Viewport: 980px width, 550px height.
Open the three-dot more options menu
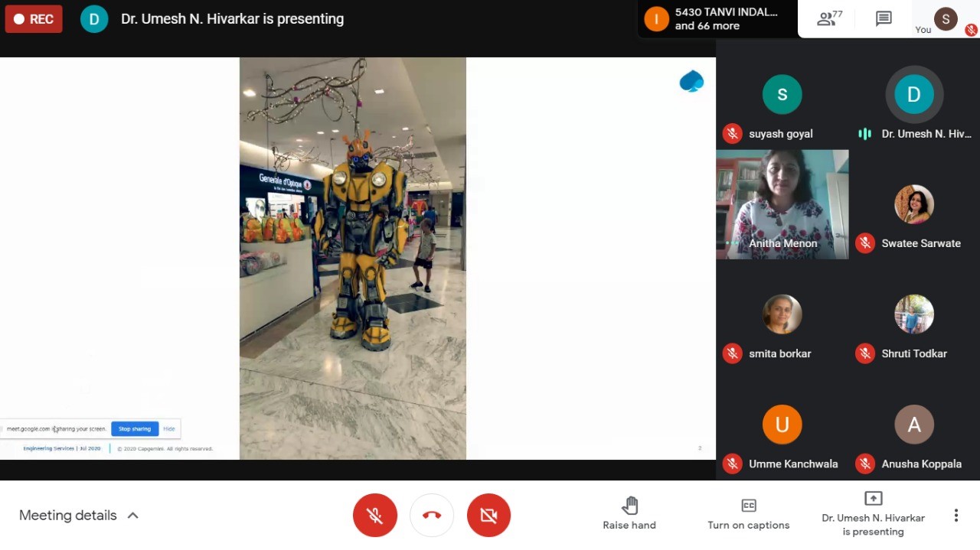pos(955,515)
